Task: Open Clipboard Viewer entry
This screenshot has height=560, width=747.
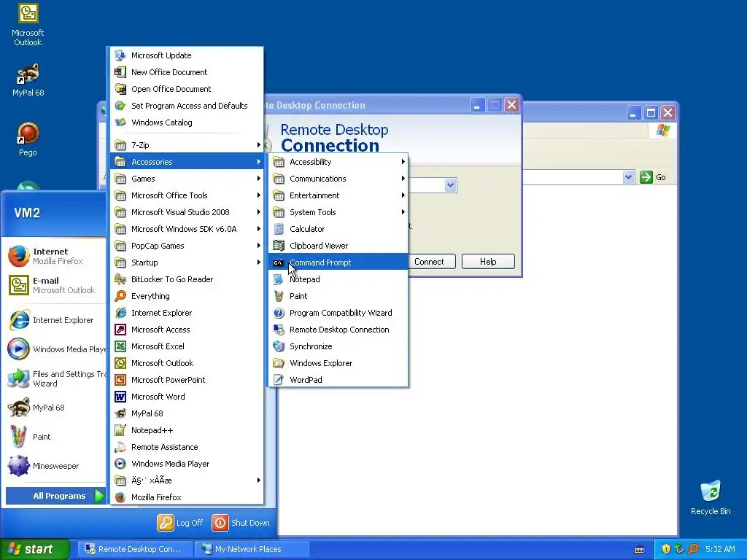Action: tap(338, 246)
